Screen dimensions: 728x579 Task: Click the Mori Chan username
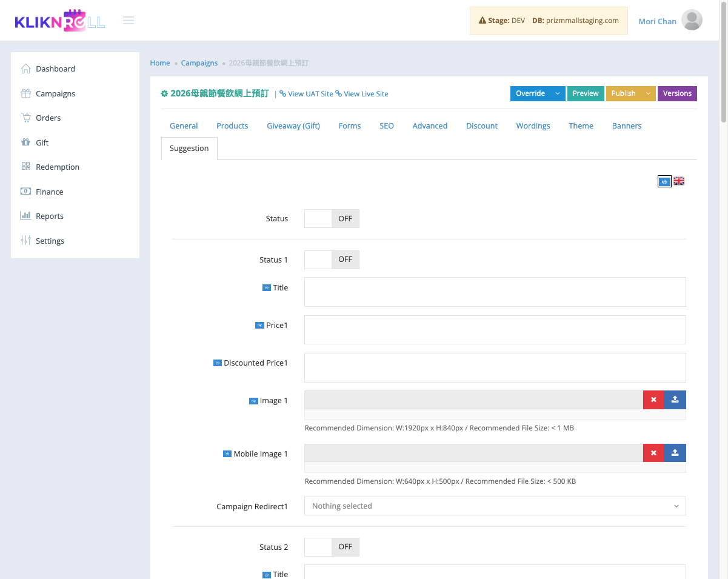click(x=657, y=21)
